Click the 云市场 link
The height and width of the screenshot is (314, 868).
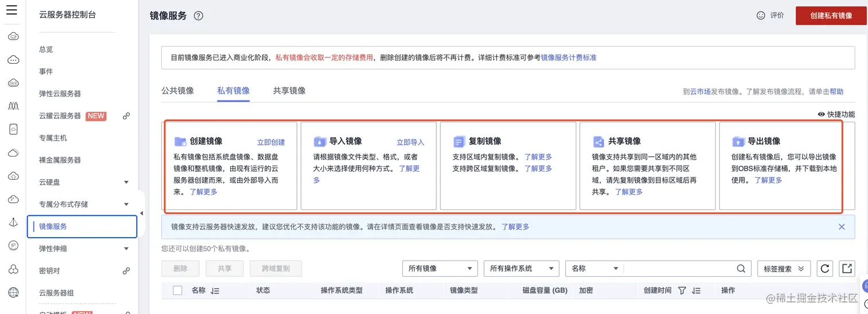[700, 91]
